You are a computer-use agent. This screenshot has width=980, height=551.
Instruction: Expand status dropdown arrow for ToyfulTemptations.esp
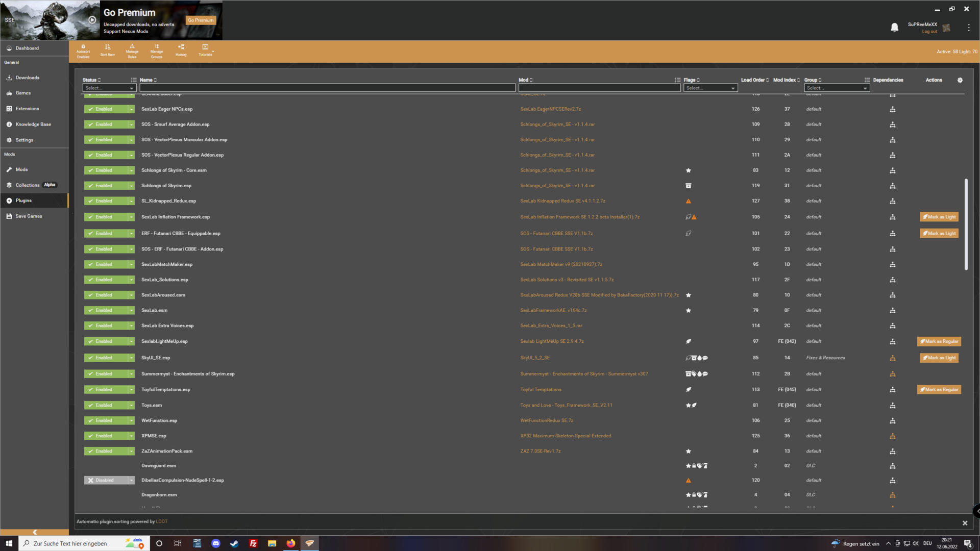[x=131, y=390]
